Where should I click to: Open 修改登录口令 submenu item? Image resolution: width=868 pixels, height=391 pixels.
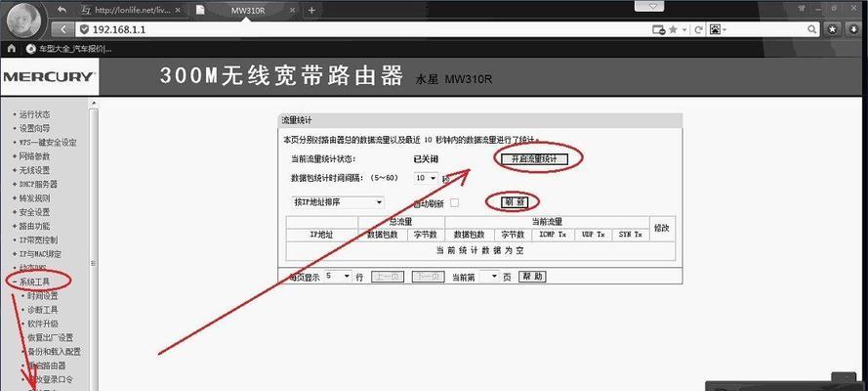tap(51, 379)
